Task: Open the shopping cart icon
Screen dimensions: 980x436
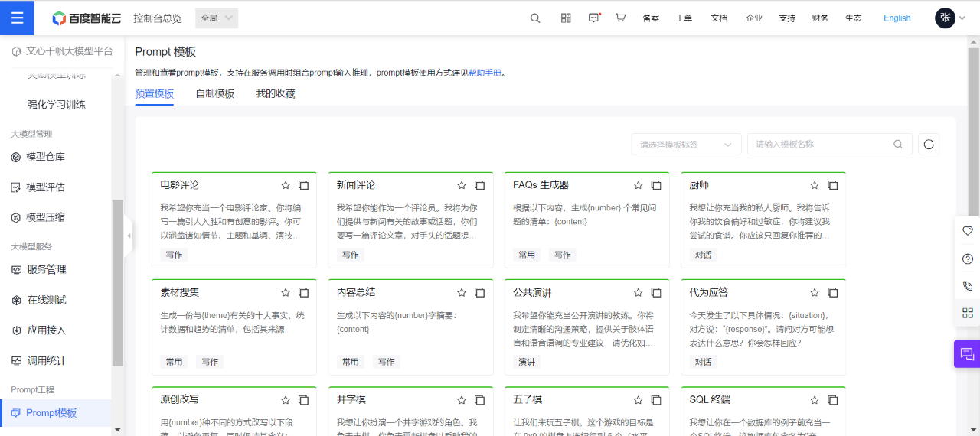Action: tap(621, 18)
